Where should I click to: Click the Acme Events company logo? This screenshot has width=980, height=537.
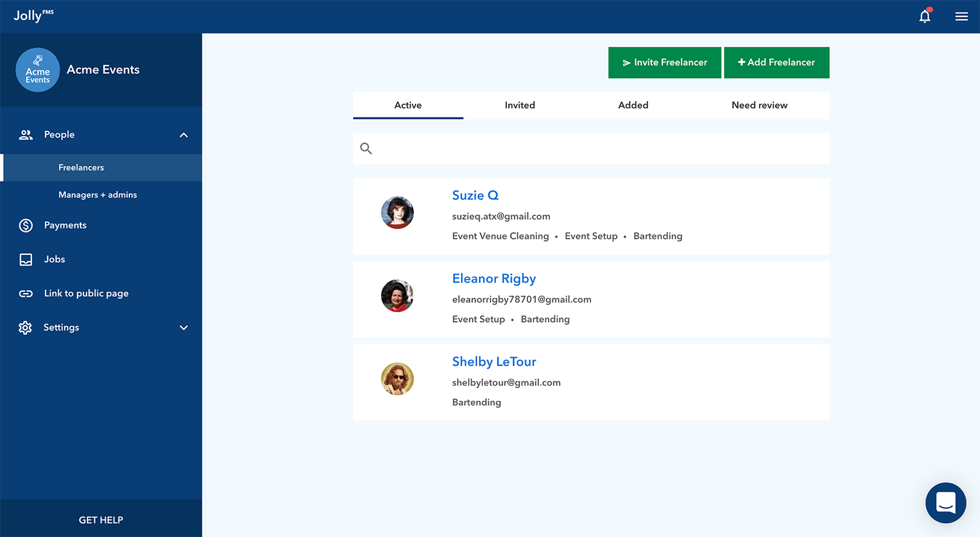(x=38, y=70)
